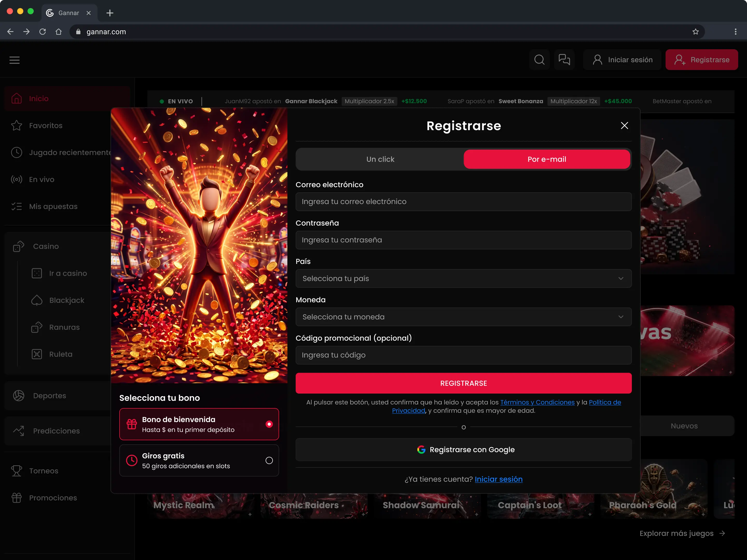Click the Predicciones chart icon
This screenshot has width=747, height=560.
coord(19,431)
